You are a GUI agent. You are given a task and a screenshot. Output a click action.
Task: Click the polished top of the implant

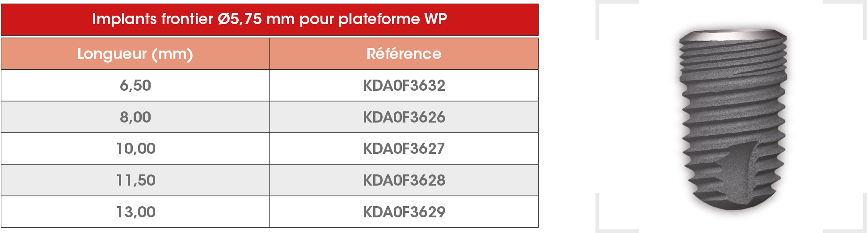pyautogui.click(x=733, y=35)
